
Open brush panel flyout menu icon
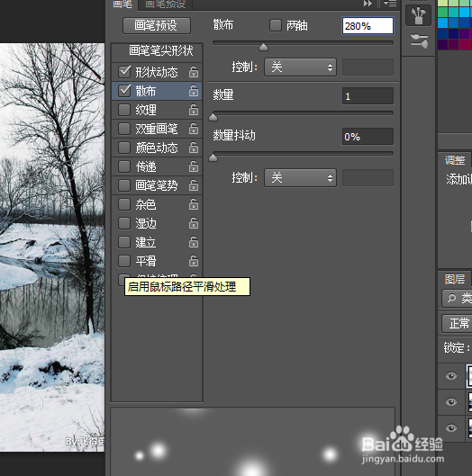(390, 4)
